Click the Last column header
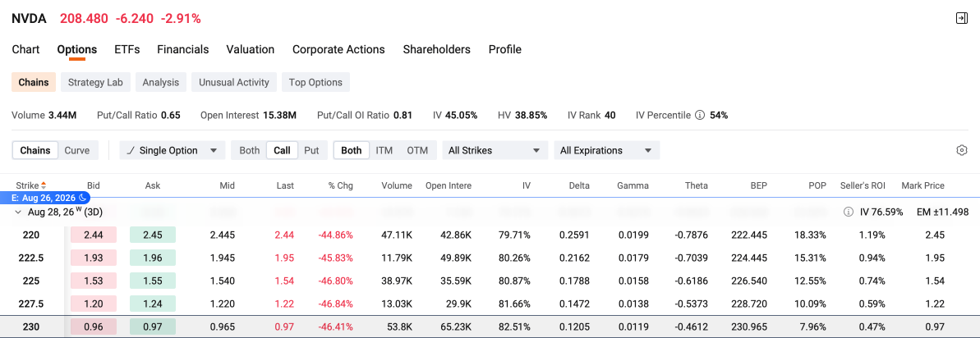 (286, 186)
